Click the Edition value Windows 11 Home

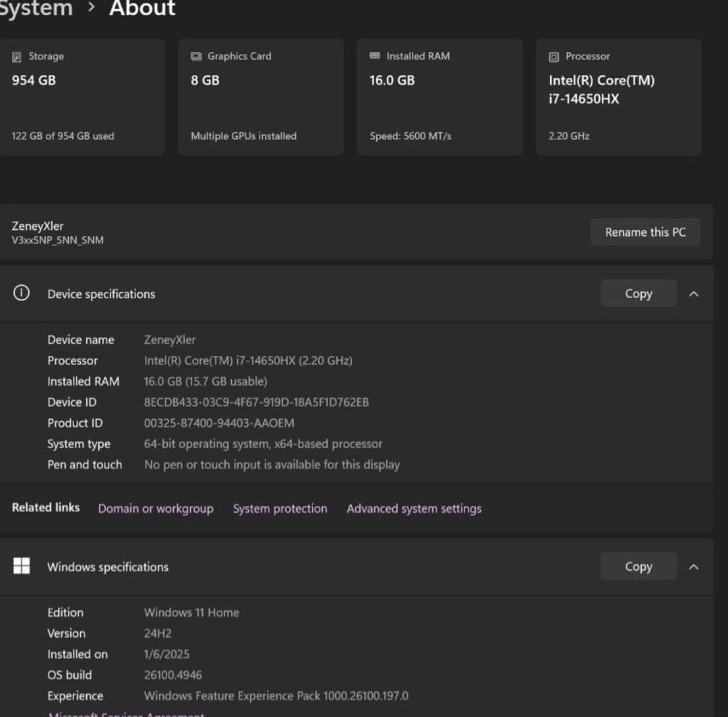pos(191,613)
